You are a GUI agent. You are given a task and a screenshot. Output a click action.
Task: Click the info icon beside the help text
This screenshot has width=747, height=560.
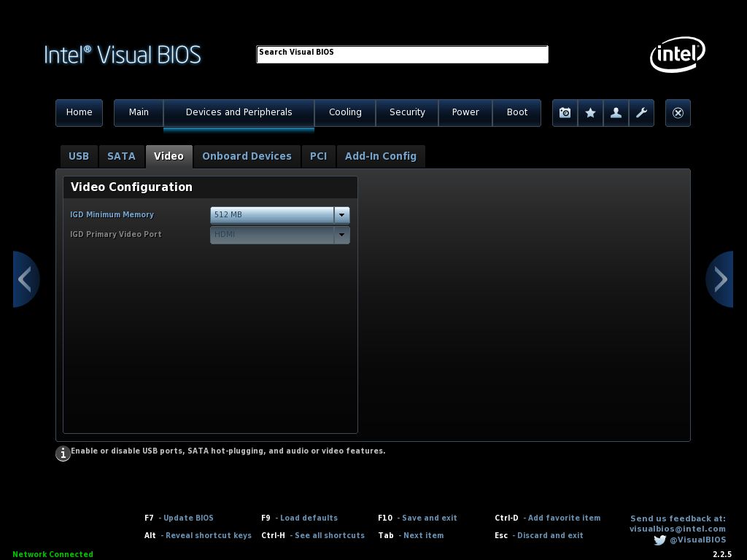[x=63, y=454]
